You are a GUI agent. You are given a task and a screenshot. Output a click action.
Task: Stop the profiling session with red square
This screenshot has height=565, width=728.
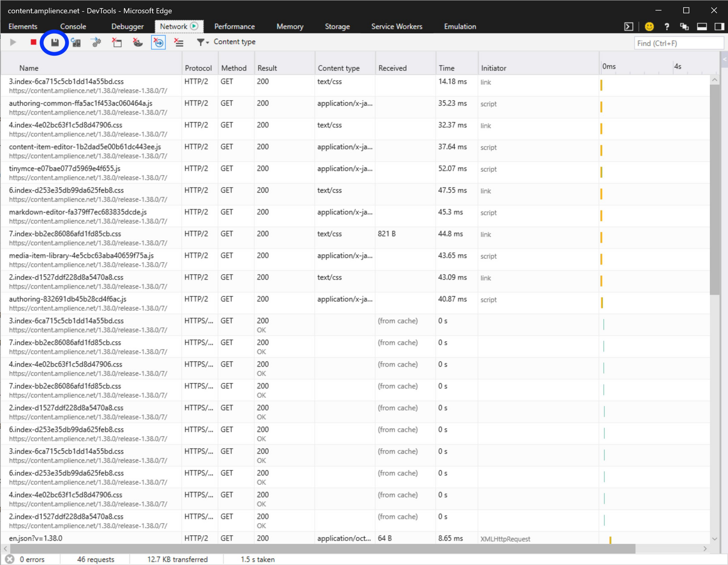click(33, 42)
